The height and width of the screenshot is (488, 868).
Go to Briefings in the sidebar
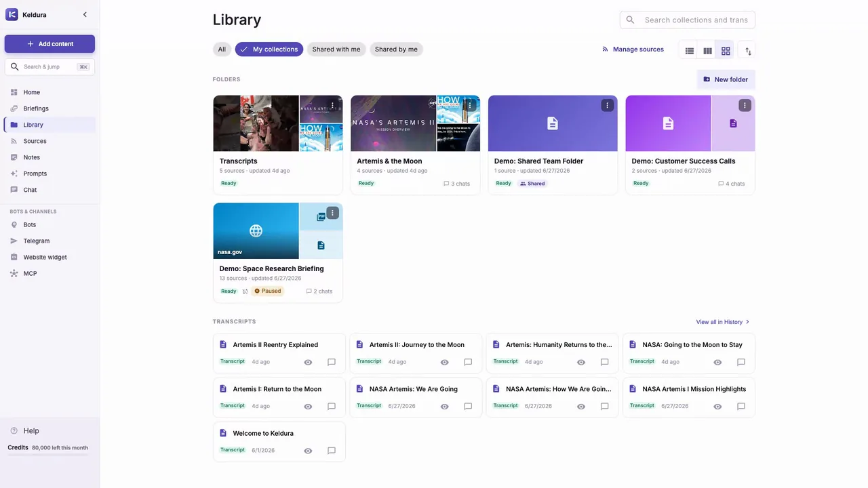click(50, 108)
